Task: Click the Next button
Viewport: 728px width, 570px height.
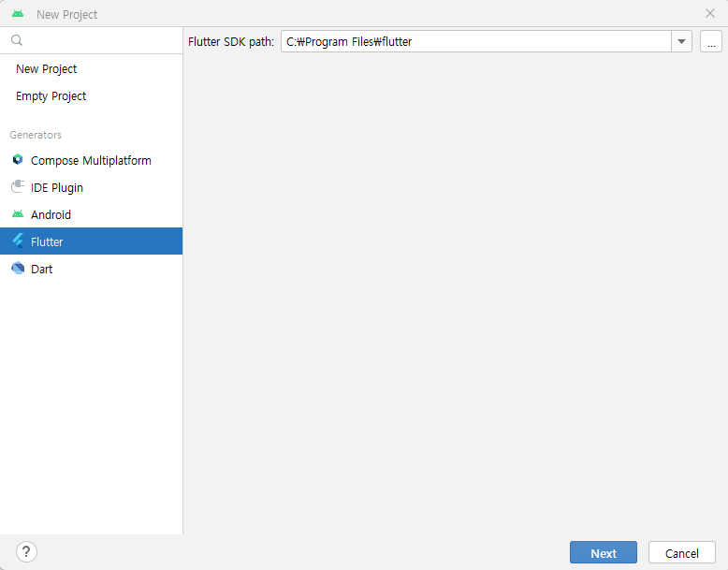Action: (604, 552)
